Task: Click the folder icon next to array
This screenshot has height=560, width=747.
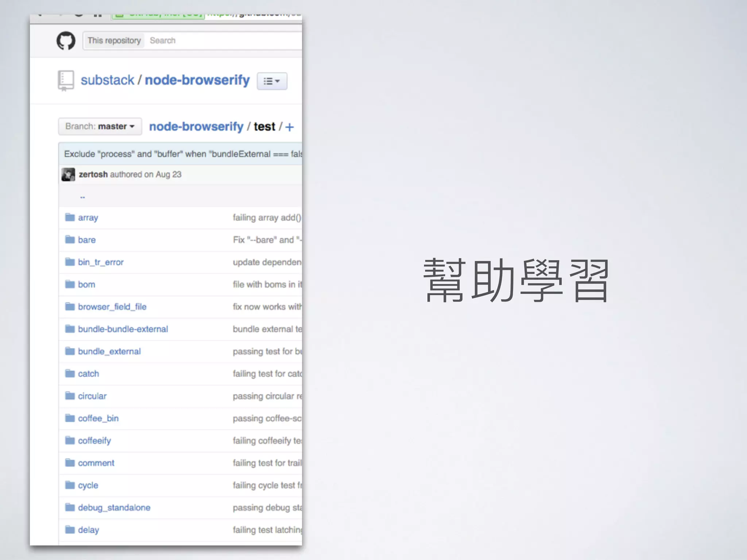Action: [70, 218]
